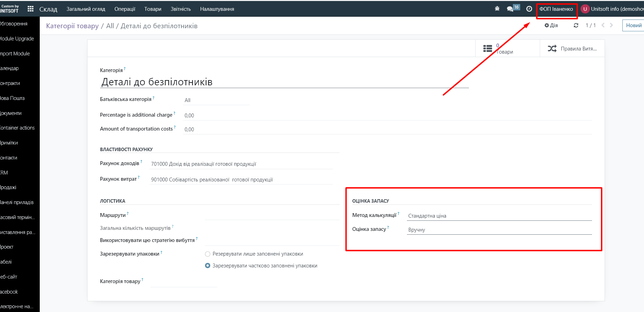
Task: Open the 'Операції' menu
Action: [x=125, y=9]
